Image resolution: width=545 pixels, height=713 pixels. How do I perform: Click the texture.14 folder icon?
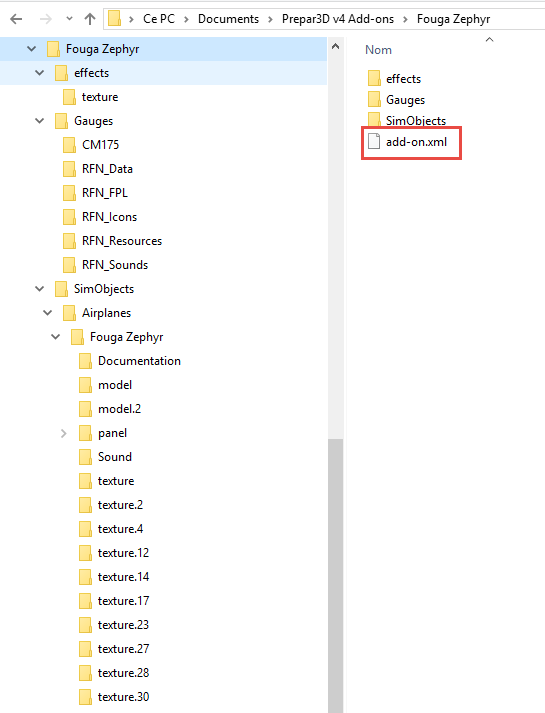[85, 577]
